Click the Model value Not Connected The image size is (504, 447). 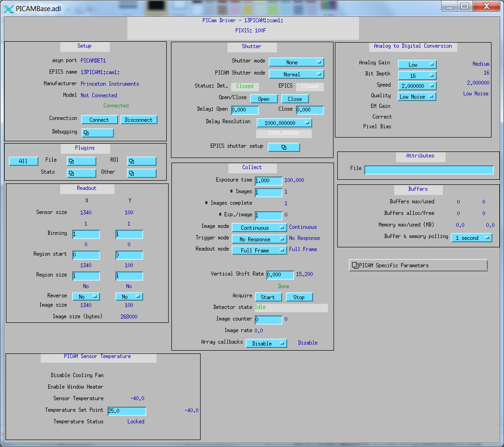99,95
